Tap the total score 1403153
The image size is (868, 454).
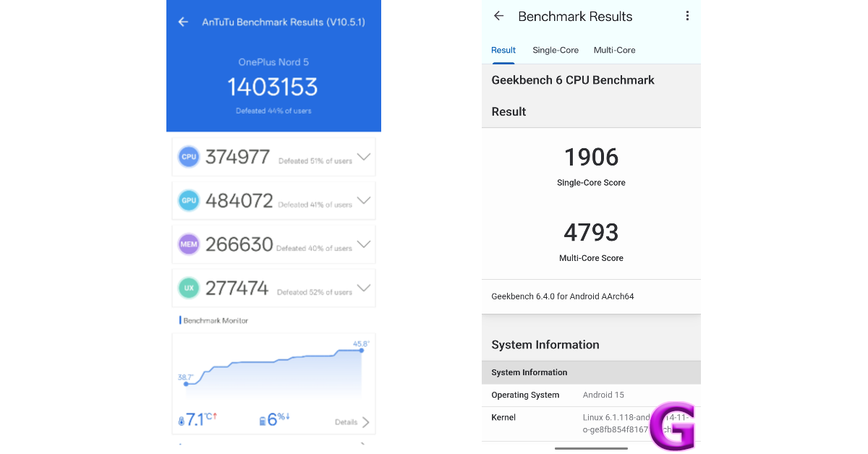coord(273,87)
